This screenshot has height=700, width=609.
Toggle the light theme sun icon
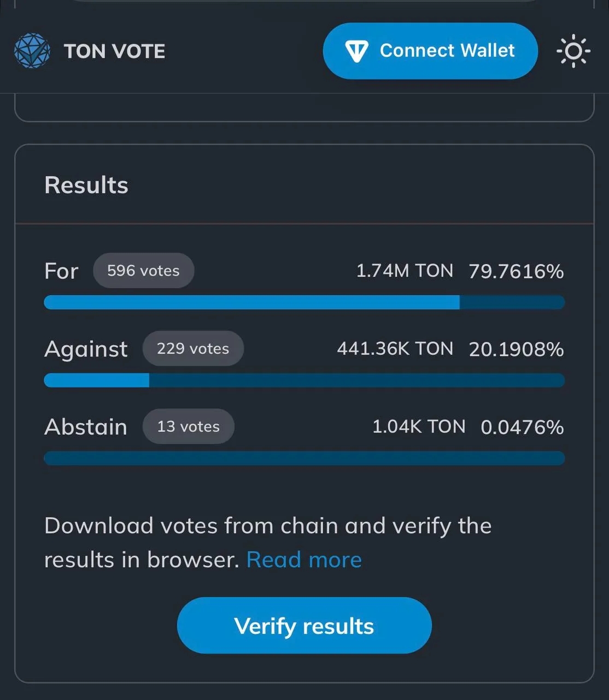coord(573,51)
